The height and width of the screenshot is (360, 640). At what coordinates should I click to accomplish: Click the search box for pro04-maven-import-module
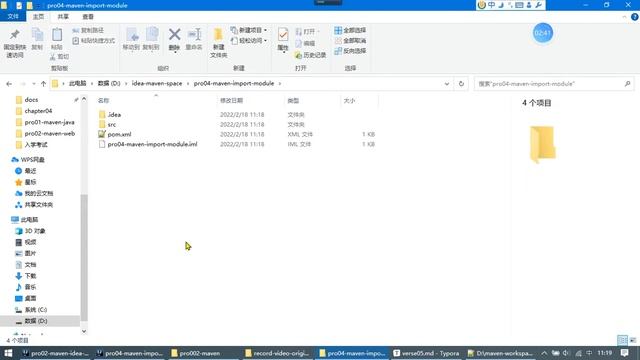[554, 84]
